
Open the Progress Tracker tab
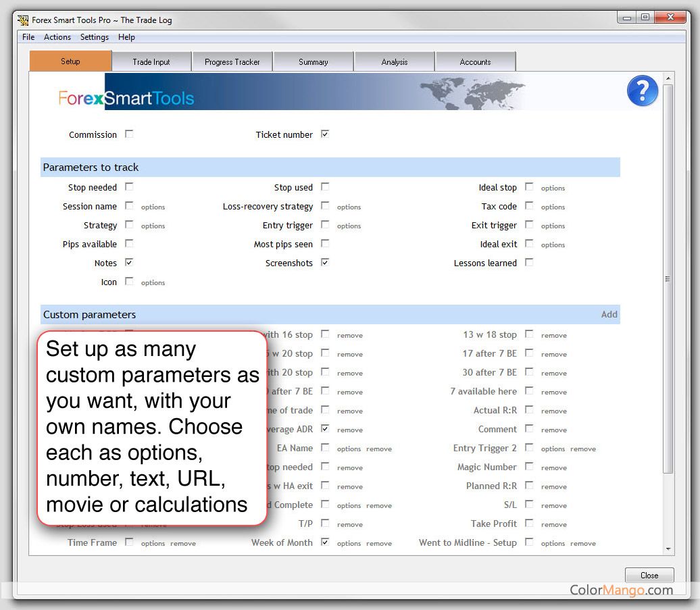point(232,61)
